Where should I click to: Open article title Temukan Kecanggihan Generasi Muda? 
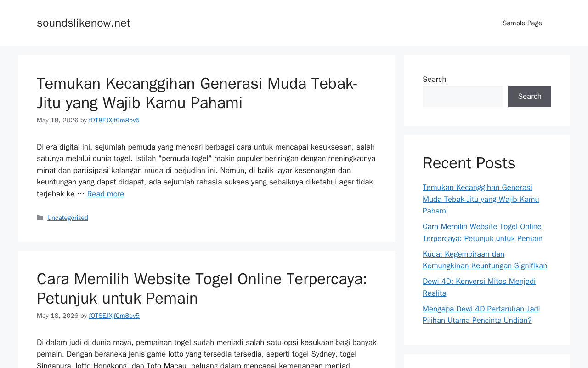pyautogui.click(x=197, y=93)
